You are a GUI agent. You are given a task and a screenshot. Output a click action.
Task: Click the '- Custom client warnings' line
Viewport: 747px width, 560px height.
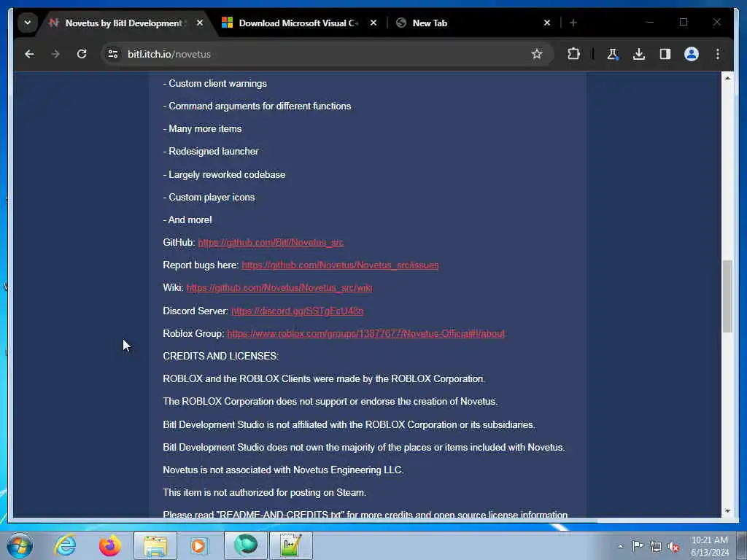pyautogui.click(x=215, y=83)
